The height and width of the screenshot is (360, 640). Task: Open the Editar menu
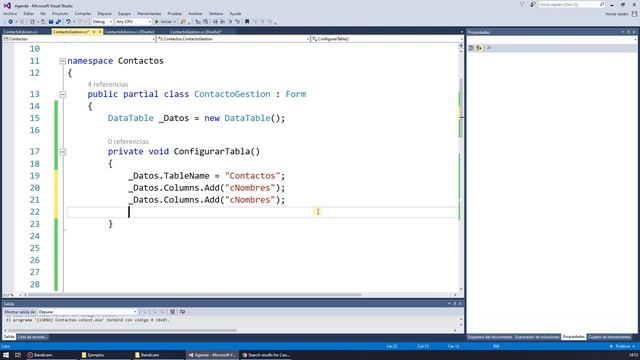(29, 13)
